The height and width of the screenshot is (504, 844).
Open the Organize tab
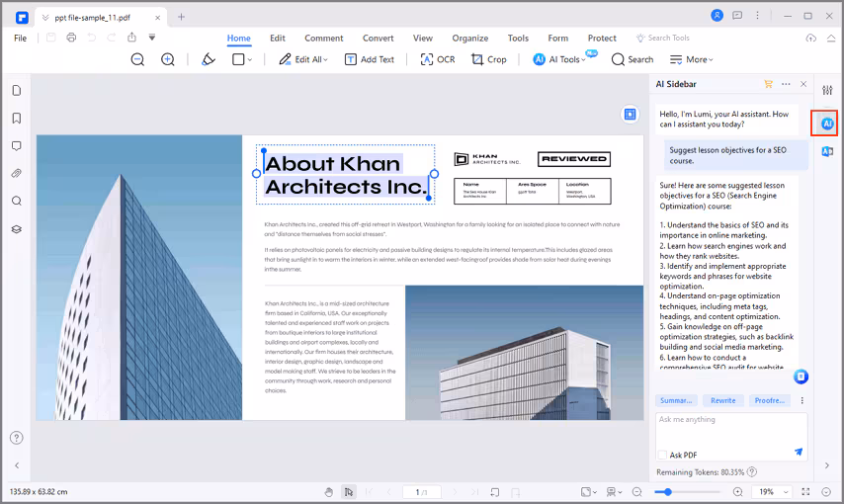pos(469,38)
